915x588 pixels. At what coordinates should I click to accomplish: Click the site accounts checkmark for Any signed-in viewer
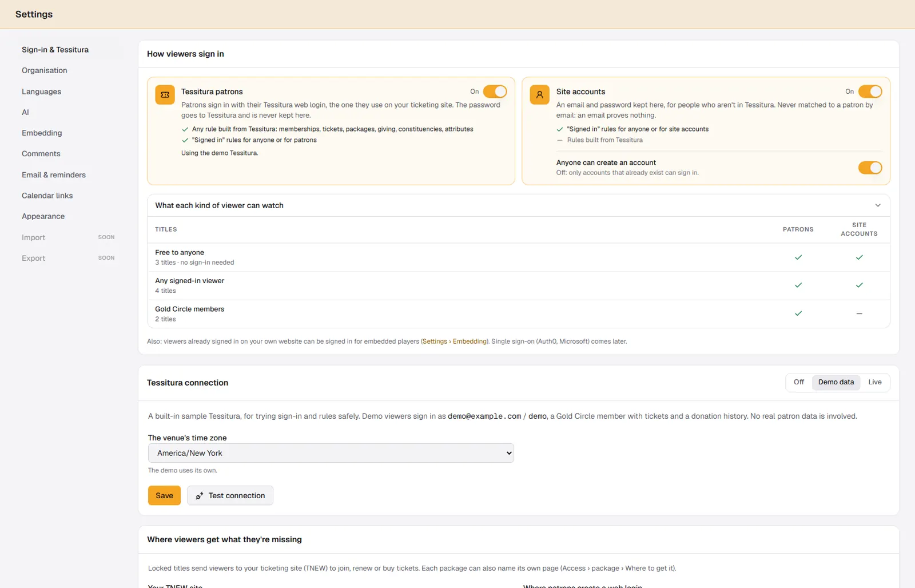pos(859,285)
